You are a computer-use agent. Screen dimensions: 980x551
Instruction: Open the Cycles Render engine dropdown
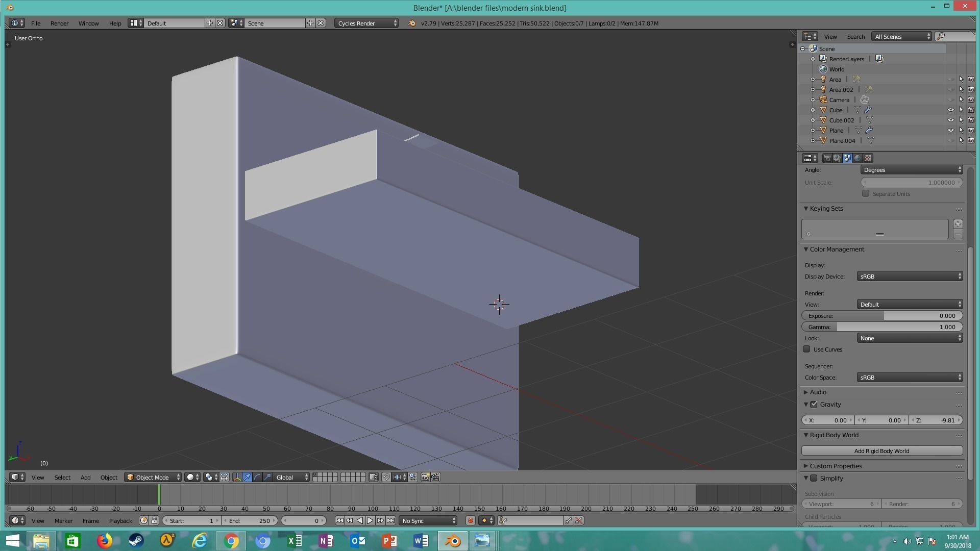pos(366,23)
